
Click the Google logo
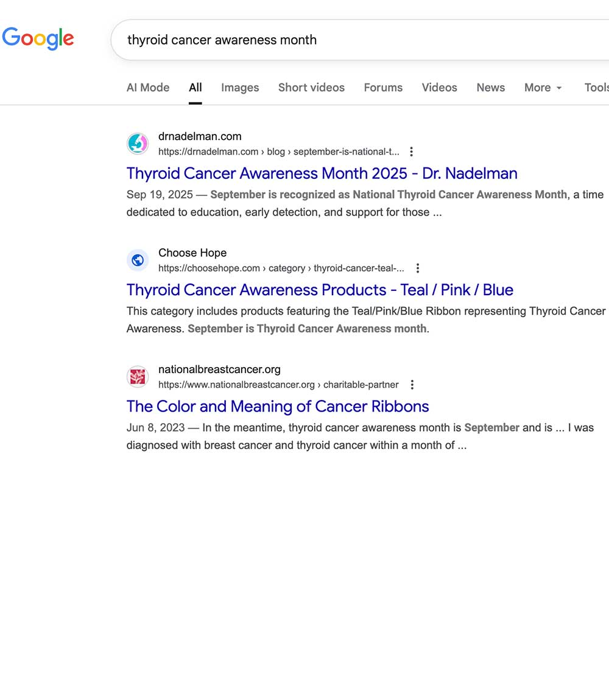click(38, 38)
